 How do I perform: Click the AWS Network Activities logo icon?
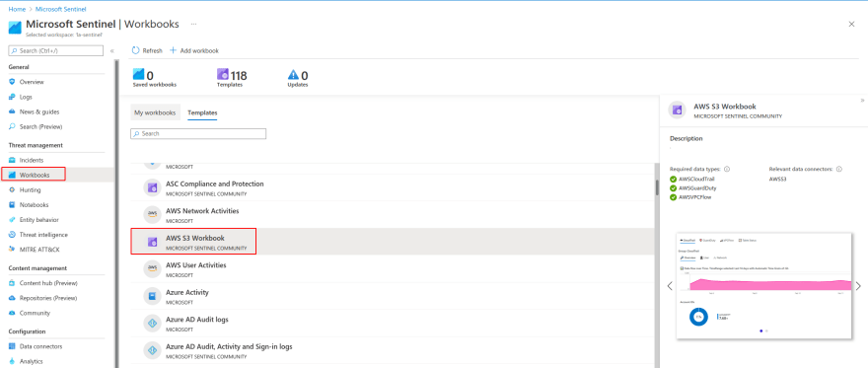pos(152,215)
